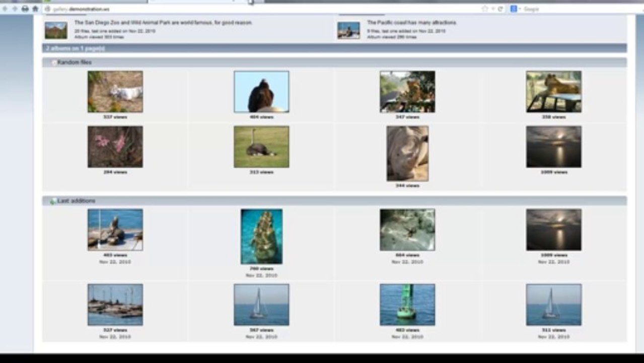The height and width of the screenshot is (363, 644).
Task: Open the San Diego Zoo album thumbnail
Action: [56, 30]
